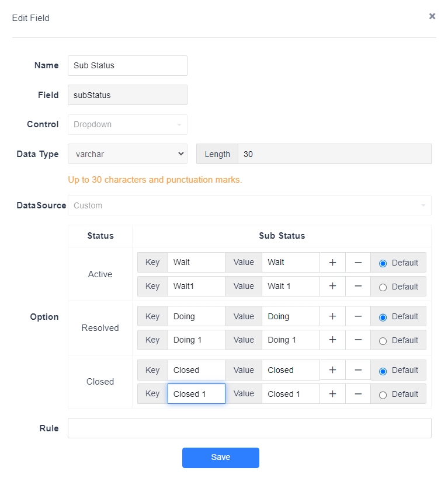Save the field settings
This screenshot has width=448, height=485.
tap(221, 458)
